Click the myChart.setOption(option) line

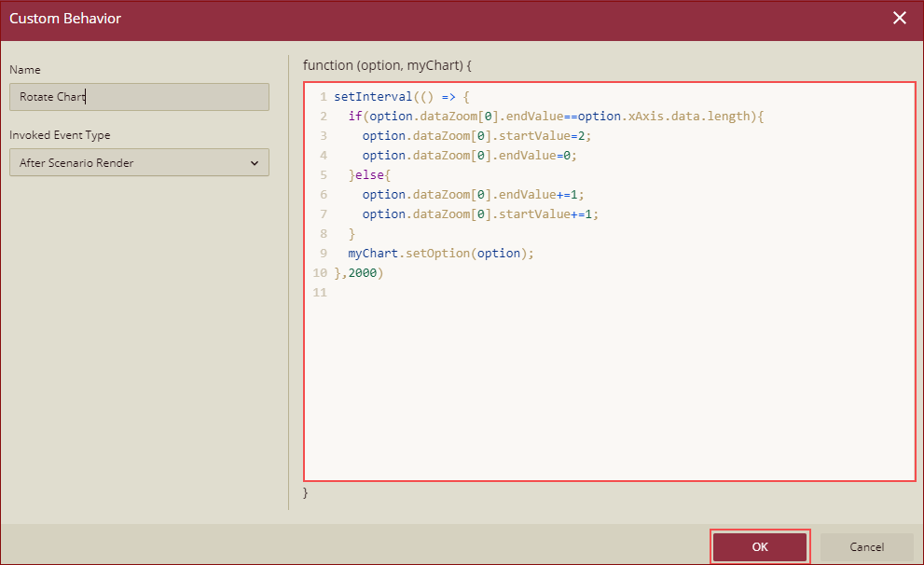click(441, 254)
